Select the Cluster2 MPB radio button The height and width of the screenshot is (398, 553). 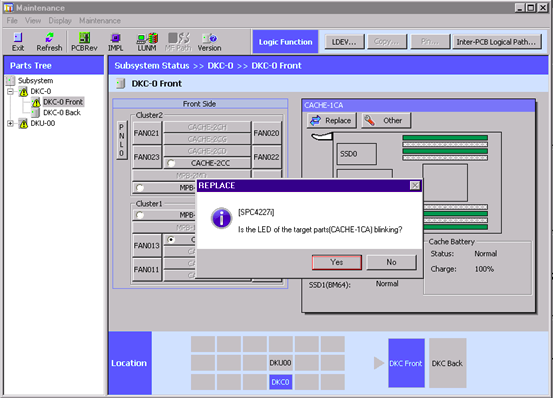140,188
